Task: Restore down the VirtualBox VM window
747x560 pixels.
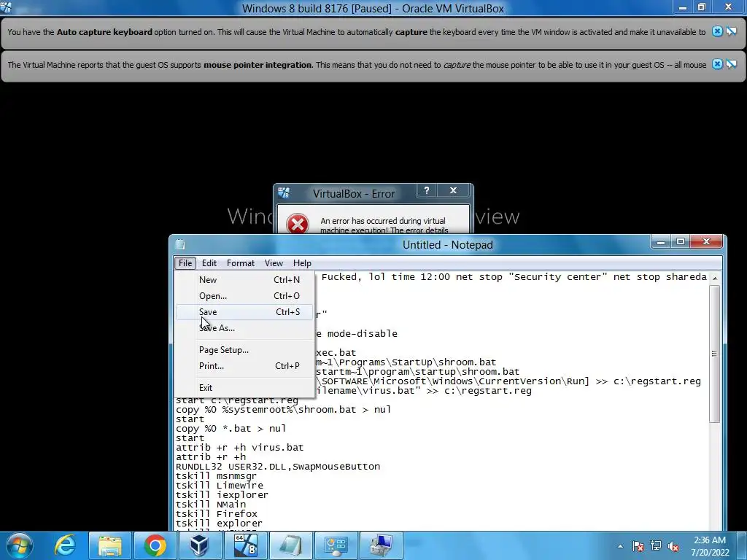Action: pos(701,7)
